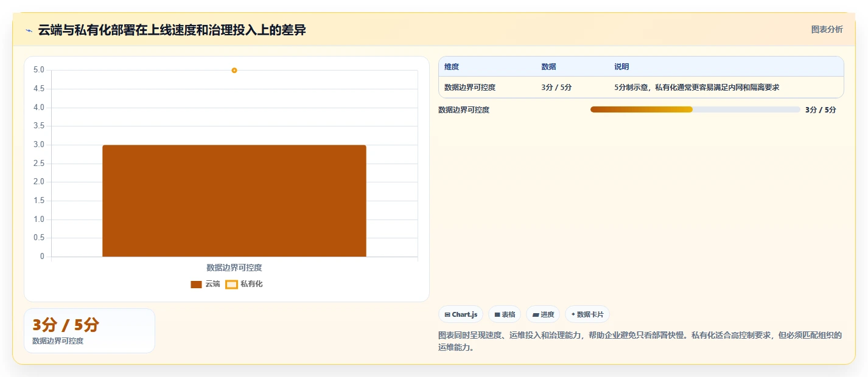Select the 数据卡片 tag chip
This screenshot has width=868, height=377.
coord(587,314)
